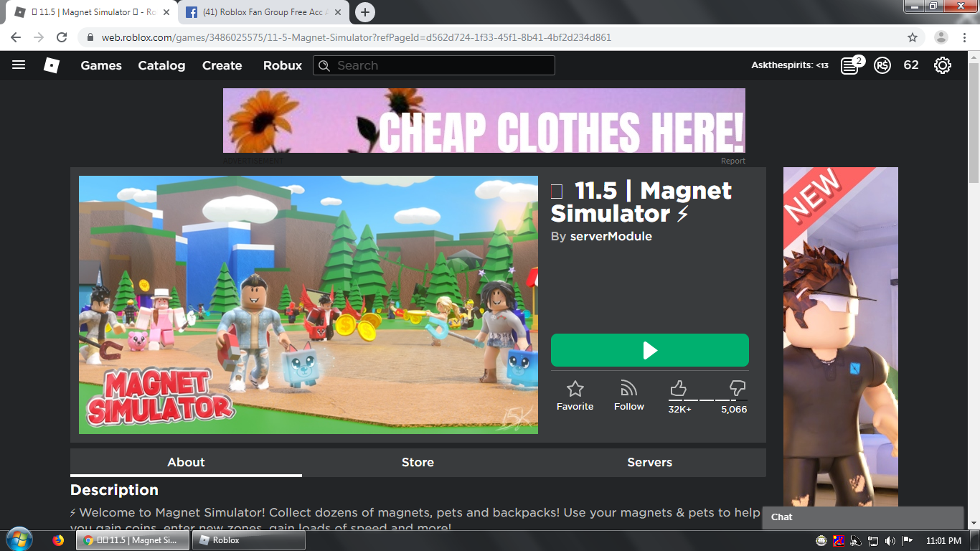
Task: Open the Roblox hamburger navigation menu
Action: (x=19, y=65)
